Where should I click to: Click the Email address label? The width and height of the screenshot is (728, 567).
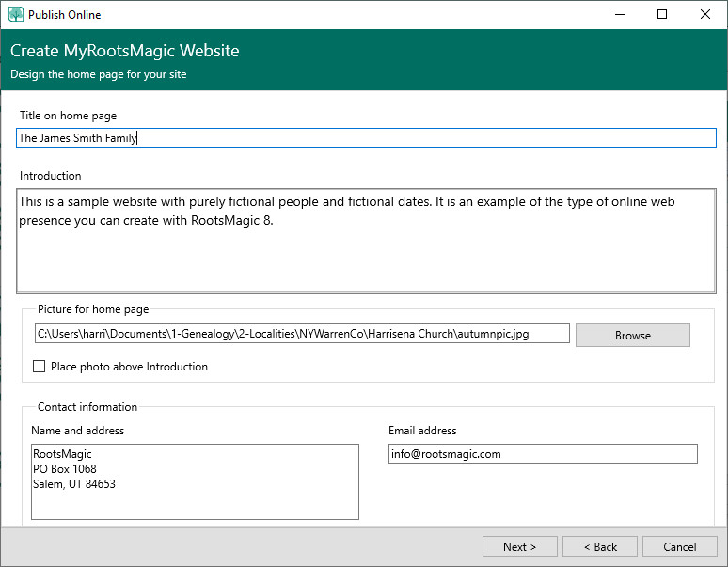tap(422, 431)
